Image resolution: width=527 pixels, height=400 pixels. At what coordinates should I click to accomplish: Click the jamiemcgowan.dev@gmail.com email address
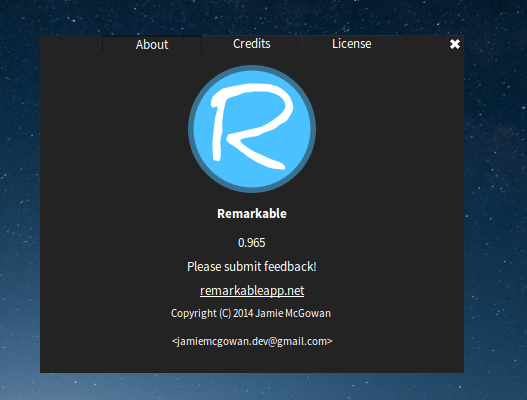point(252,341)
